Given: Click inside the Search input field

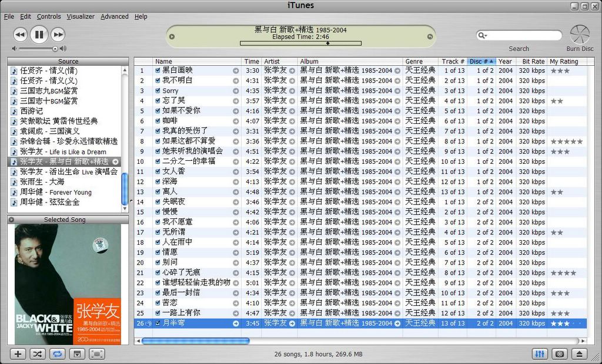Looking at the screenshot, I should (x=524, y=36).
